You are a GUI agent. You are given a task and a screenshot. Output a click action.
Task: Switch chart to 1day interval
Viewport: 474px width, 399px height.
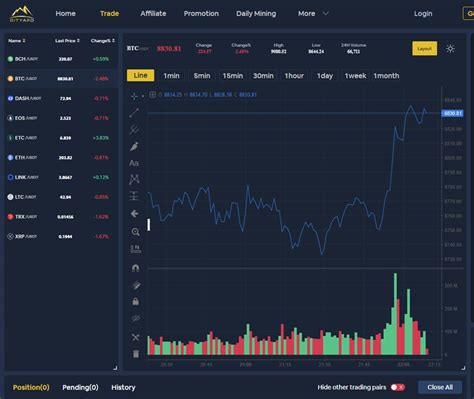325,76
